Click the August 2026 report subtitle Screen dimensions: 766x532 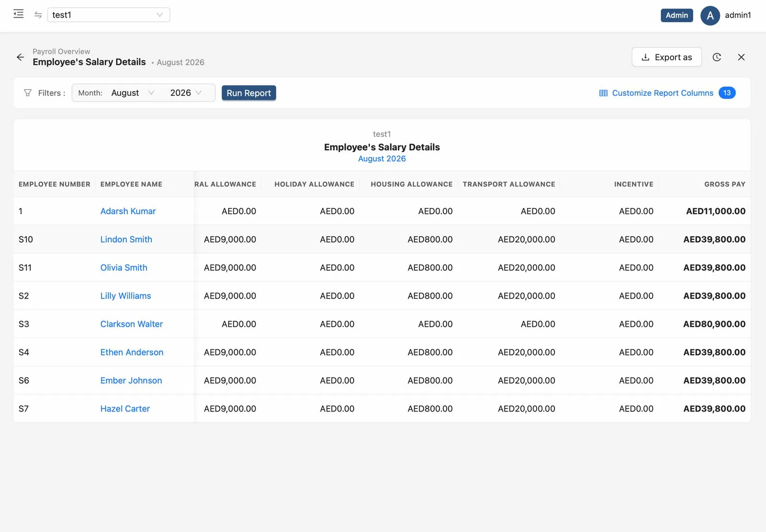382,158
